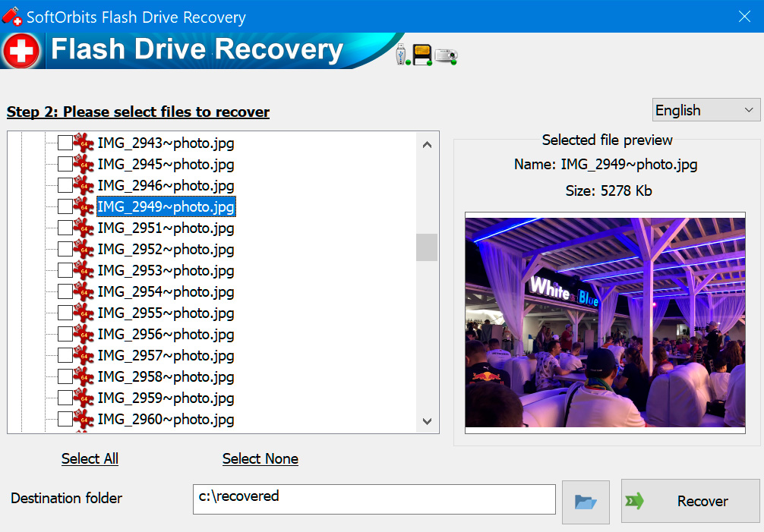Enable the checkbox beside IMG_2953~photo.jpg
Screen dimensions: 764x532
[65, 270]
